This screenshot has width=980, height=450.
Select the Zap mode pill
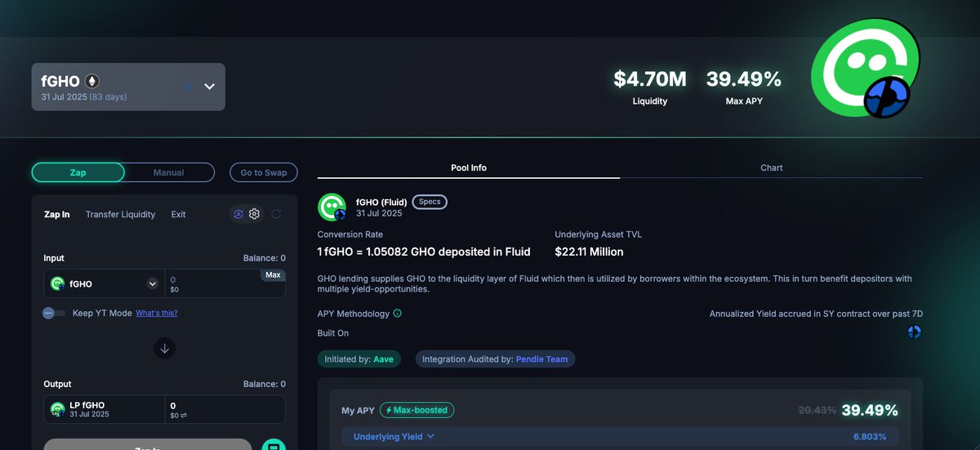pos(78,172)
